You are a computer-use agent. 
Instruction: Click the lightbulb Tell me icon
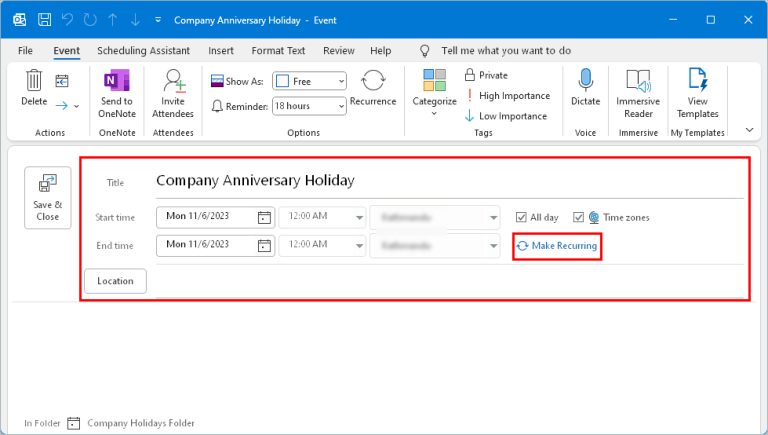[425, 50]
